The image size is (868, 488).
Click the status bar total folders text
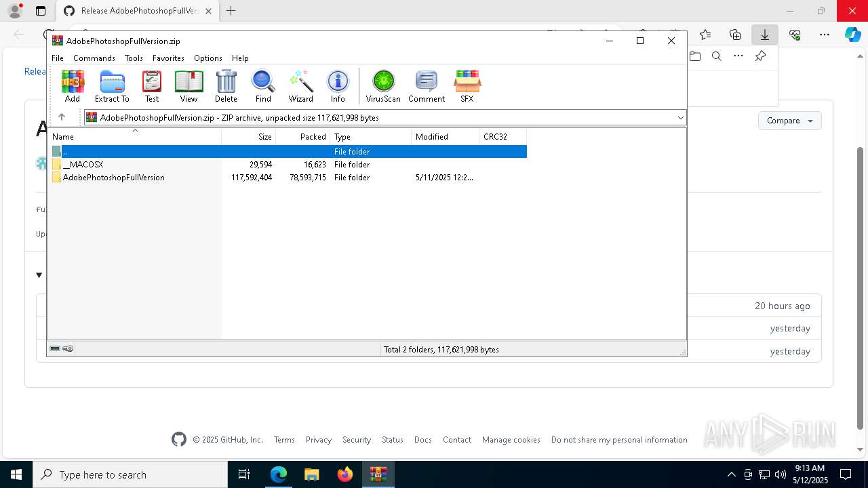tap(441, 350)
